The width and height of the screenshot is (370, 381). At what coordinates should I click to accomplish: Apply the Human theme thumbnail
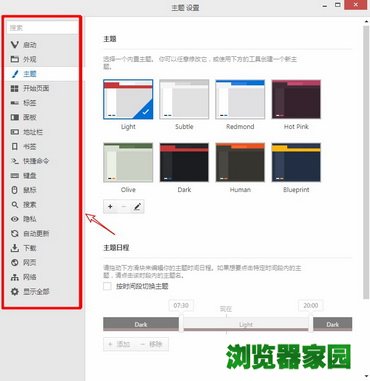click(x=240, y=163)
